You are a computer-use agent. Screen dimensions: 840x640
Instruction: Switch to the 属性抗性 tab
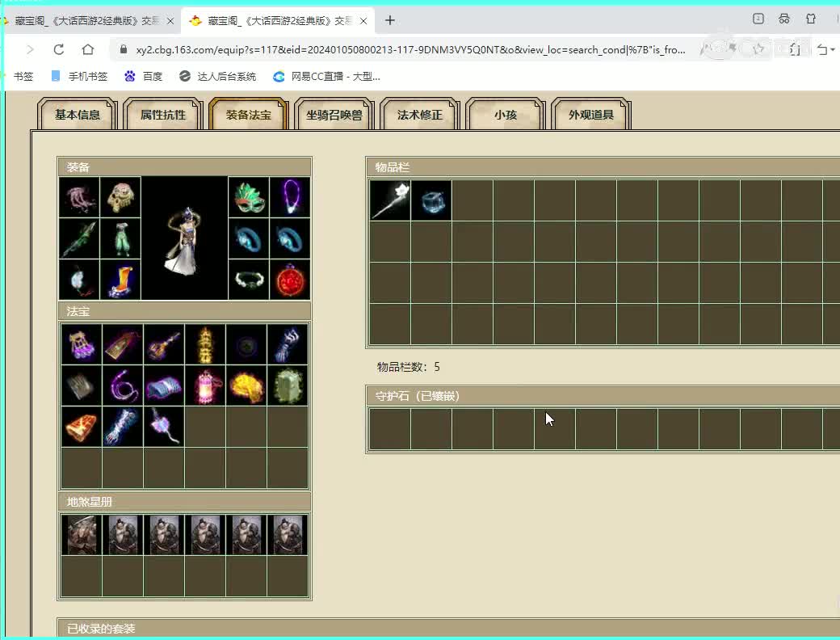click(x=163, y=114)
